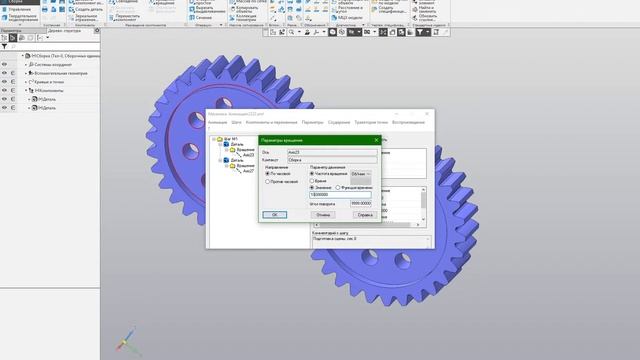Open Анимация menu in animation window
Image resolution: width=640 pixels, height=360 pixels.
point(218,122)
